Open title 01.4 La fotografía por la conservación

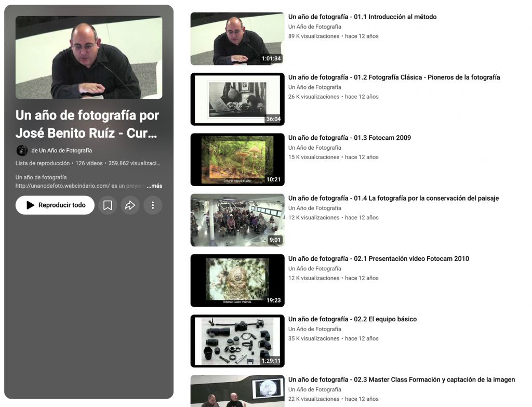point(394,198)
